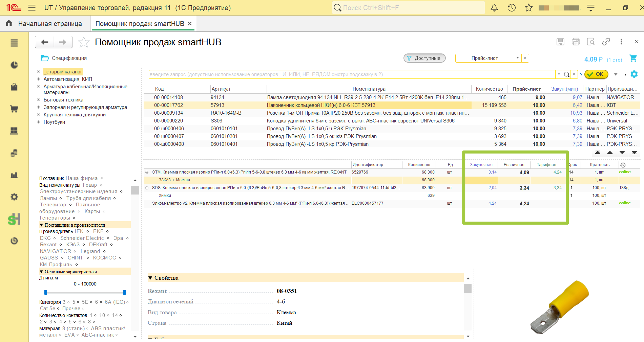644x342 pixels.
Task: Open favorites star in title bar
Action: pos(528,7)
